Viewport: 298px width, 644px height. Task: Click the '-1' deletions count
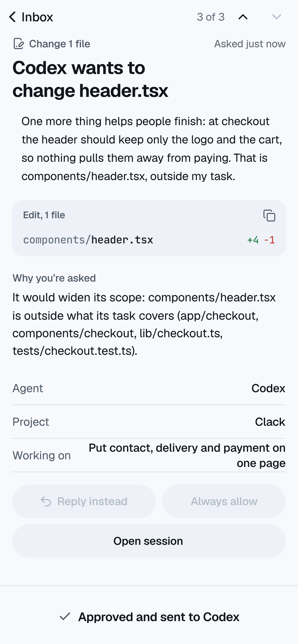pyautogui.click(x=269, y=240)
